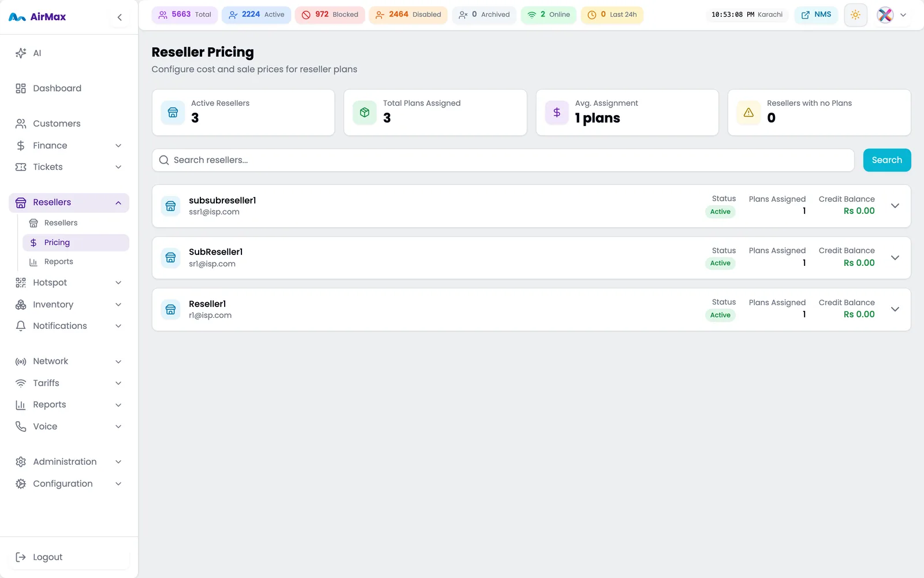Open the Resellers submenu item
This screenshot has width=924, height=578.
tap(76, 223)
